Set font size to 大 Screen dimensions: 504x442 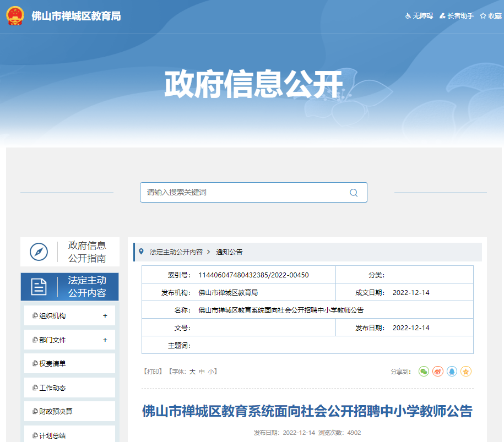point(192,372)
